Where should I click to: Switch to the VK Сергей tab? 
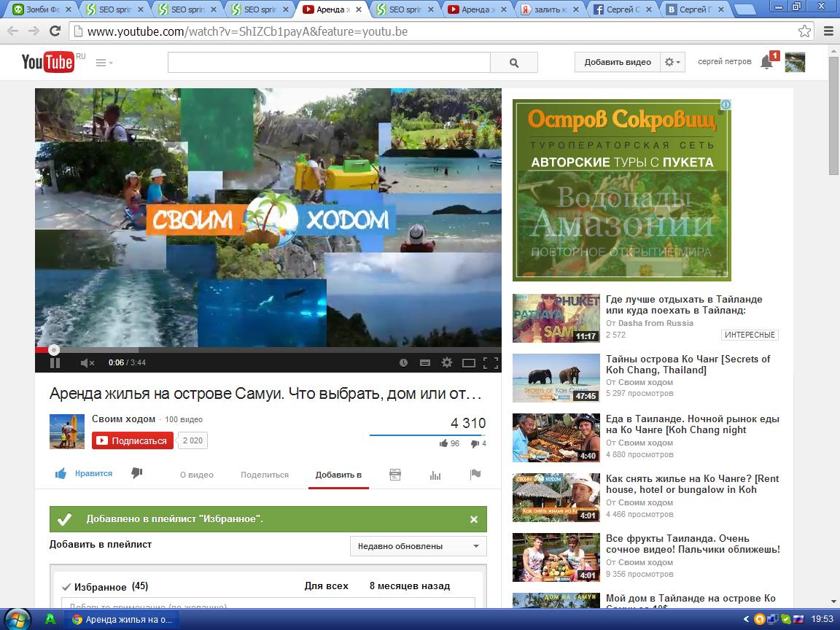[695, 9]
